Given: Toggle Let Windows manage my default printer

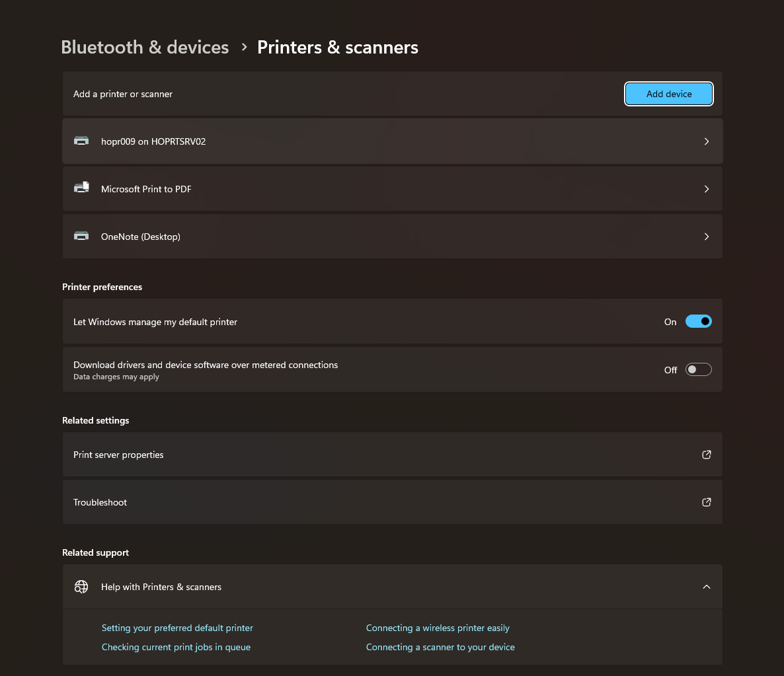Looking at the screenshot, I should point(698,322).
